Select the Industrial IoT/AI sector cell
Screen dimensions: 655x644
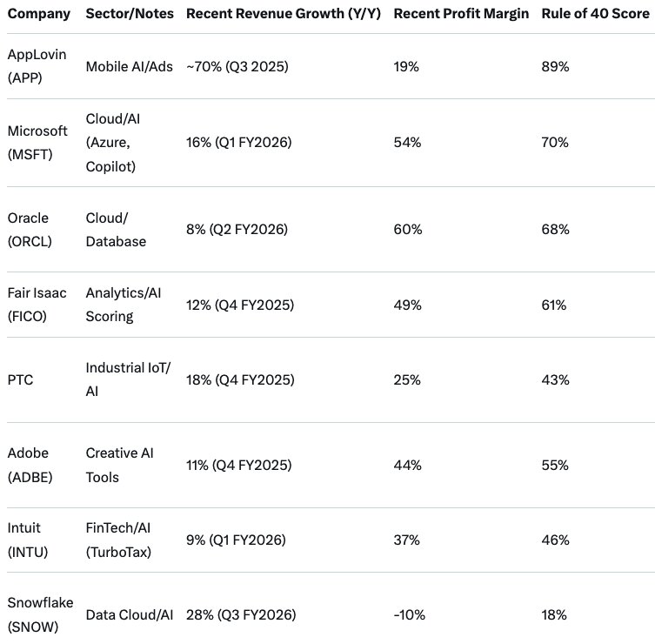coord(128,379)
